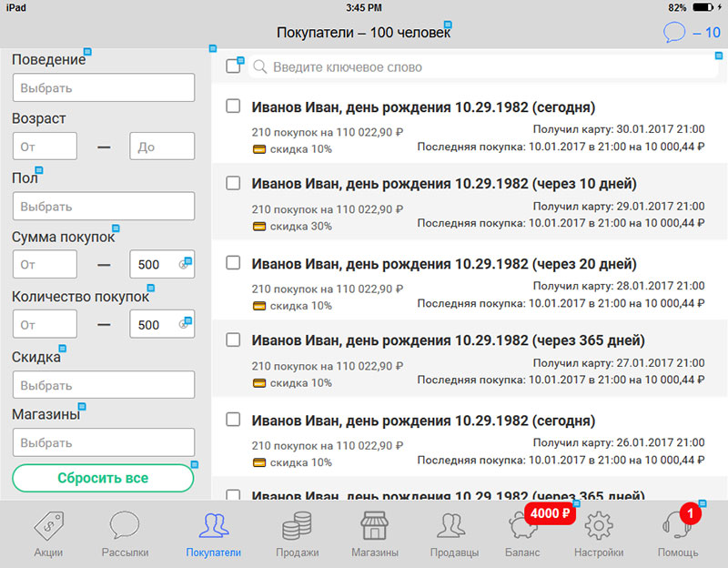Open the Скидка dropdown

point(104,385)
